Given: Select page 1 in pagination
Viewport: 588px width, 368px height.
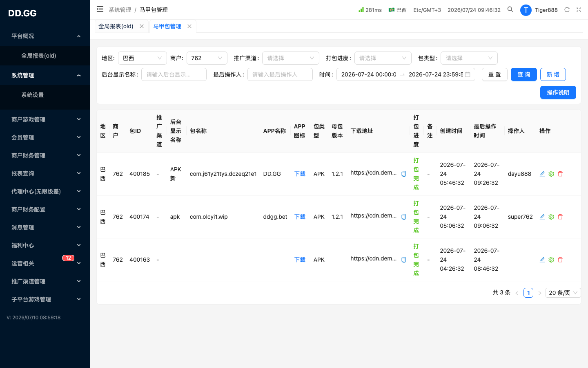Looking at the screenshot, I should point(528,293).
